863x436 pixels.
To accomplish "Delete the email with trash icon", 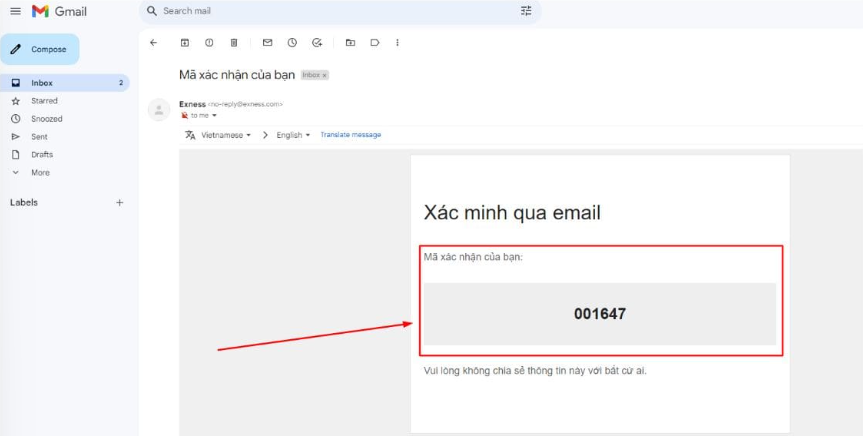I will [x=234, y=43].
